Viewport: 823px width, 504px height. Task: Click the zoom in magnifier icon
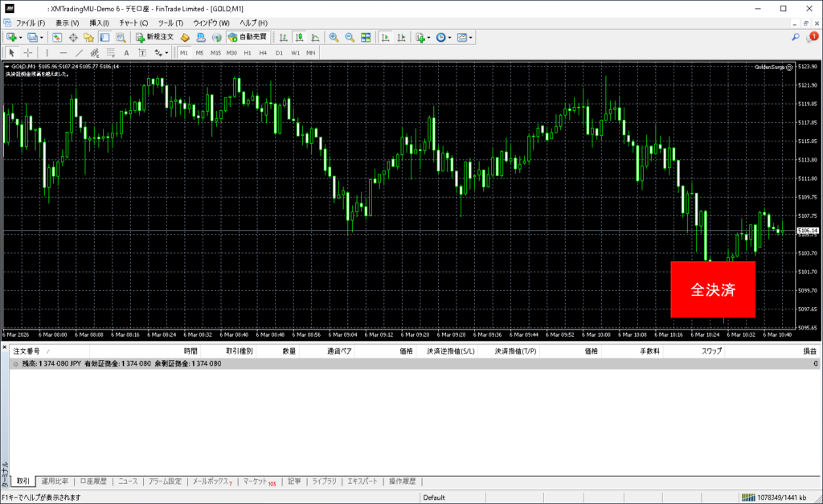pos(334,37)
